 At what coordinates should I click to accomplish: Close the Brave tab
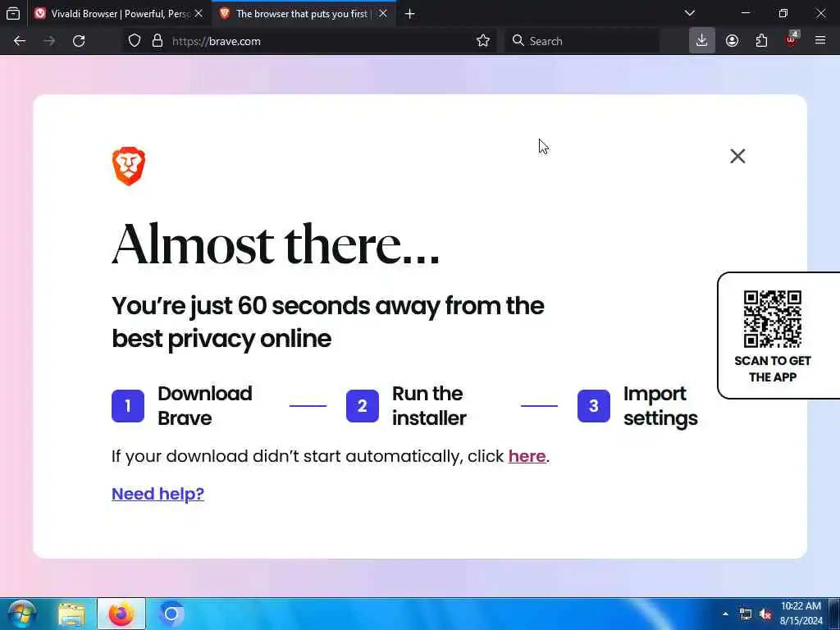tap(383, 14)
